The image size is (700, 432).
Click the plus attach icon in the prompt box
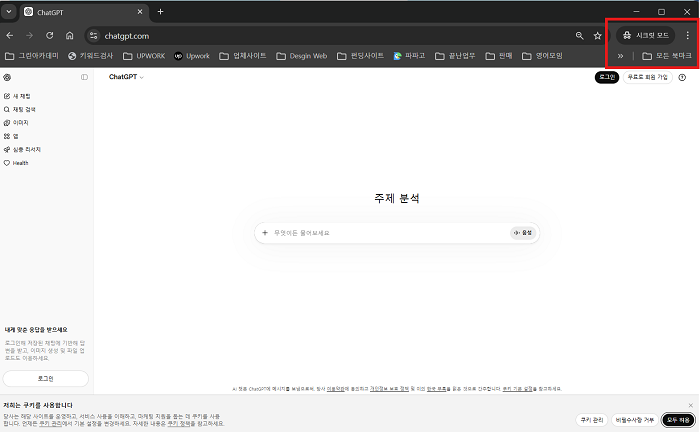pyautogui.click(x=265, y=233)
